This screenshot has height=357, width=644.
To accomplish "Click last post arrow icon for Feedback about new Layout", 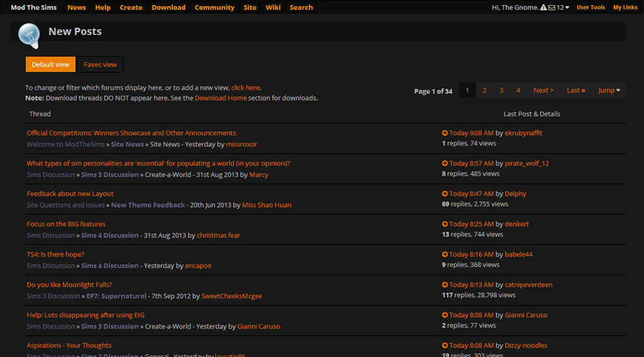I will [x=445, y=194].
